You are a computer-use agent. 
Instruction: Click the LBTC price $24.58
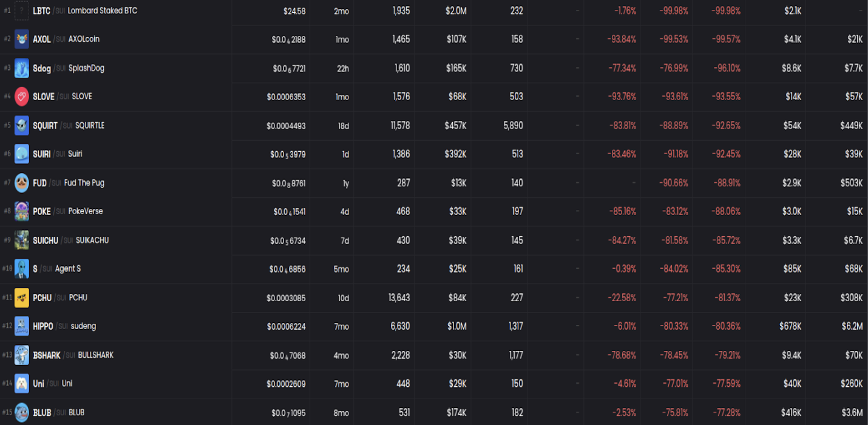pos(294,11)
